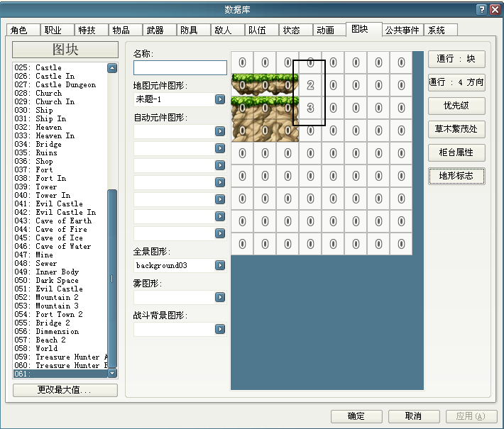
Task: Select the 敌人 tab
Action: (228, 30)
